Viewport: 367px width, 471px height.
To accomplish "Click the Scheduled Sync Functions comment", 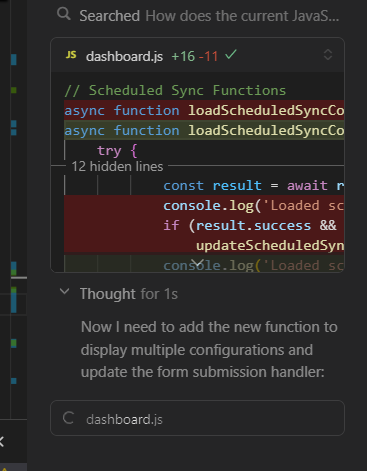I will coord(175,90).
